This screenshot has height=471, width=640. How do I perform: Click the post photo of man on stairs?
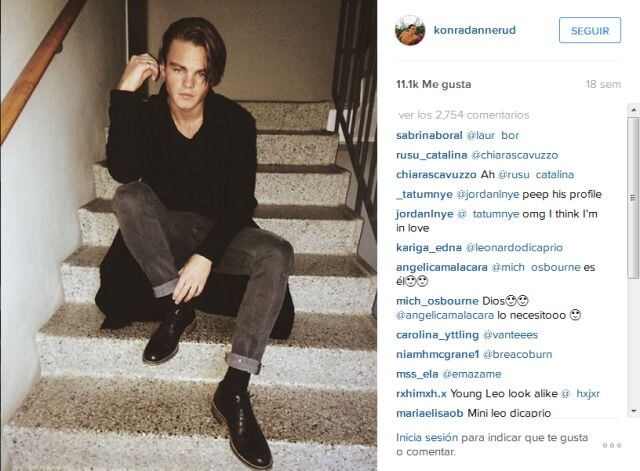click(189, 236)
